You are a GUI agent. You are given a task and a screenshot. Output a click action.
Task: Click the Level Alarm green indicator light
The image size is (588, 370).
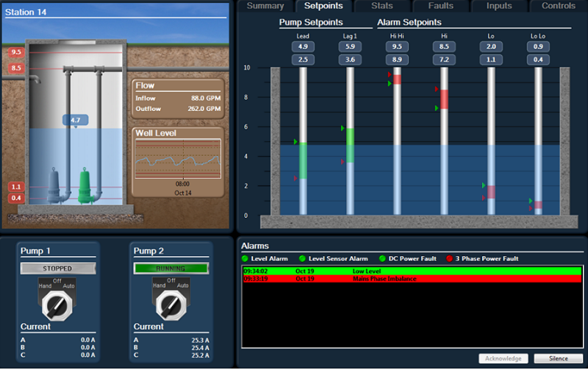245,258
